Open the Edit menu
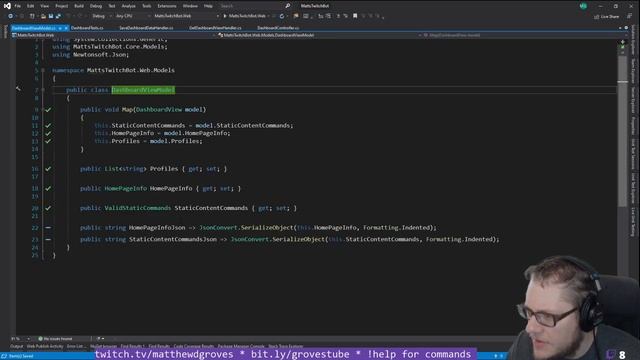The image size is (640, 360). pos(31,6)
